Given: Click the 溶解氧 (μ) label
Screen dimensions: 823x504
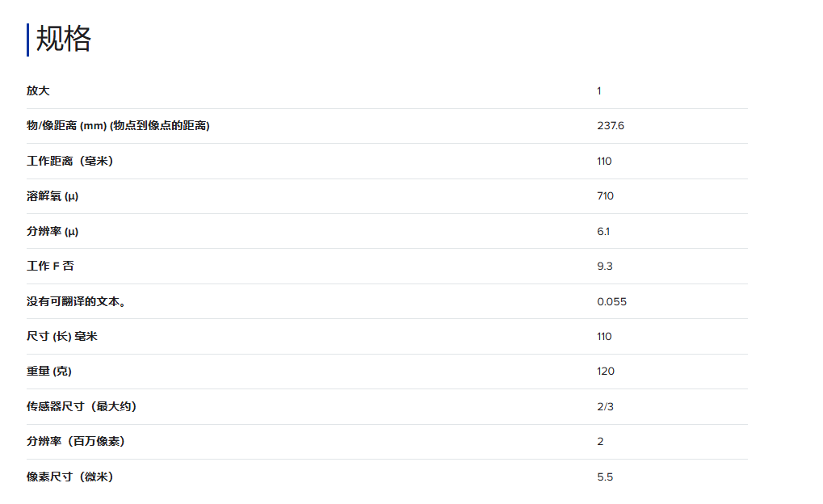Looking at the screenshot, I should click(x=52, y=196).
